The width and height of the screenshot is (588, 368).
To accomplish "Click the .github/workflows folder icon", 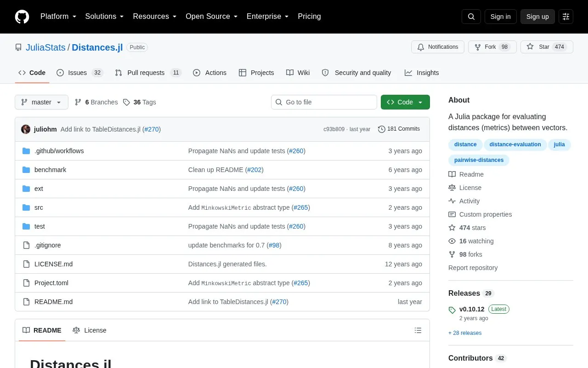I will pyautogui.click(x=26, y=151).
